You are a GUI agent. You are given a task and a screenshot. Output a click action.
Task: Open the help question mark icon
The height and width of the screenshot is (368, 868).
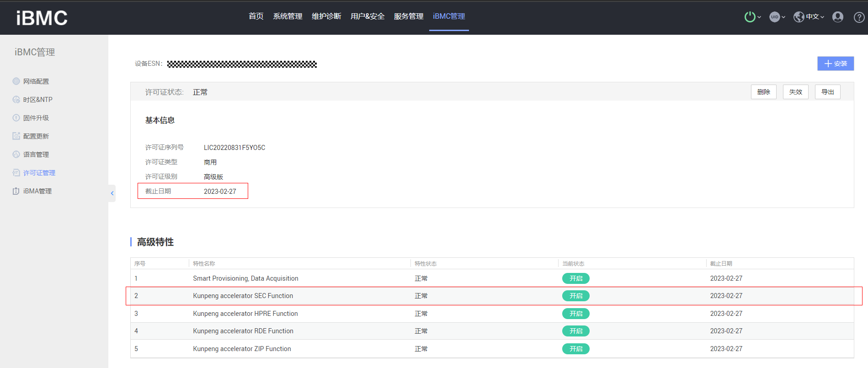click(x=859, y=17)
